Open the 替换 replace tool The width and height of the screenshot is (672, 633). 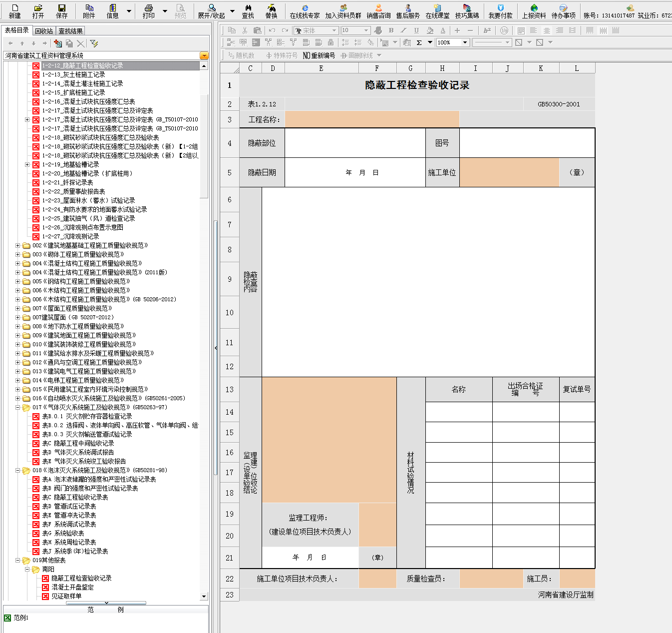(x=271, y=11)
